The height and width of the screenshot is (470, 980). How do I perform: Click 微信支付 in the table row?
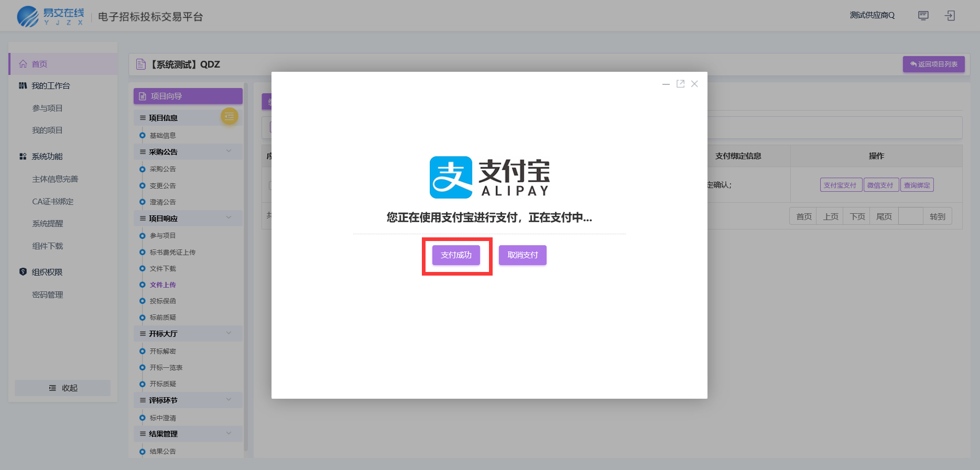click(881, 185)
